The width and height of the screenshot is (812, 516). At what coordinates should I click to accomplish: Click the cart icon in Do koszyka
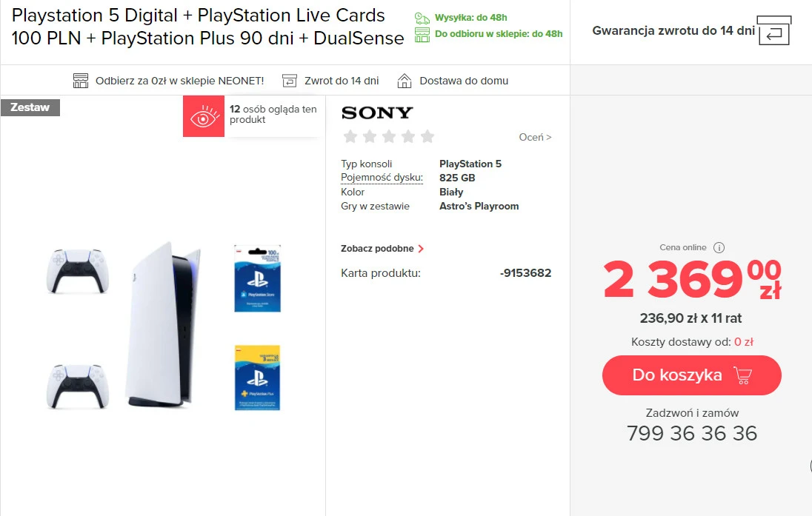[x=742, y=375]
